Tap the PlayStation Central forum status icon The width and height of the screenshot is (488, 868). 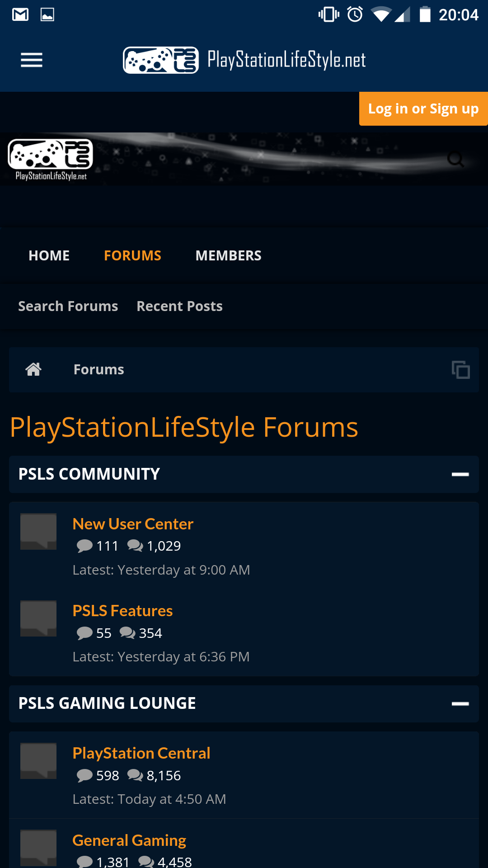click(38, 761)
